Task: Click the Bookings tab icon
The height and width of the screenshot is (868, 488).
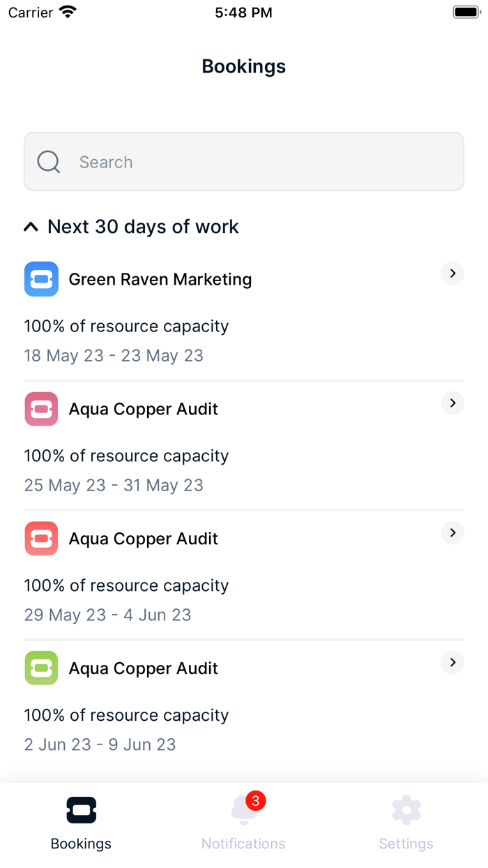Action: coord(81,809)
